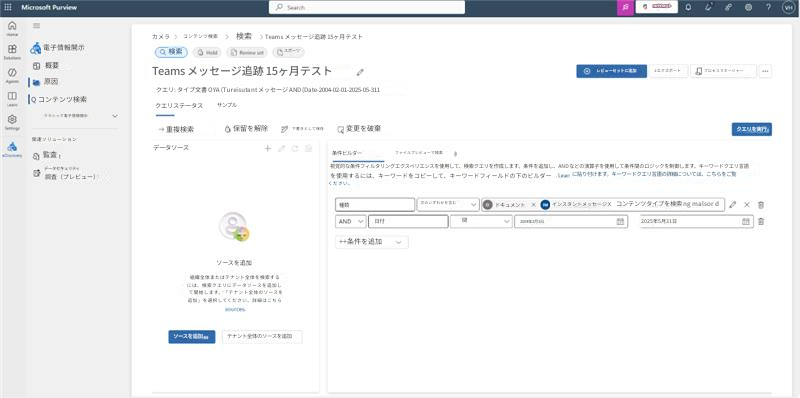Collapse the navigation with the hamburger icon
This screenshot has height=398, width=800.
pos(36,26)
